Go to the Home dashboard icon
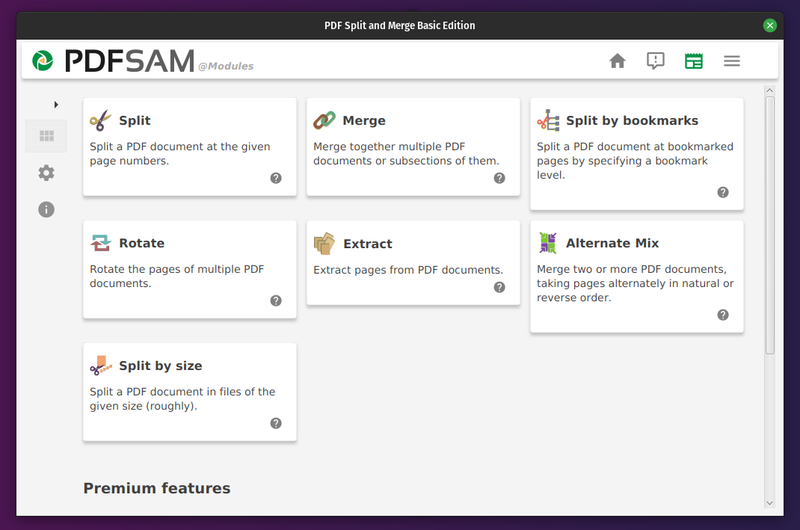Screen dimensions: 800x530 pos(617,61)
